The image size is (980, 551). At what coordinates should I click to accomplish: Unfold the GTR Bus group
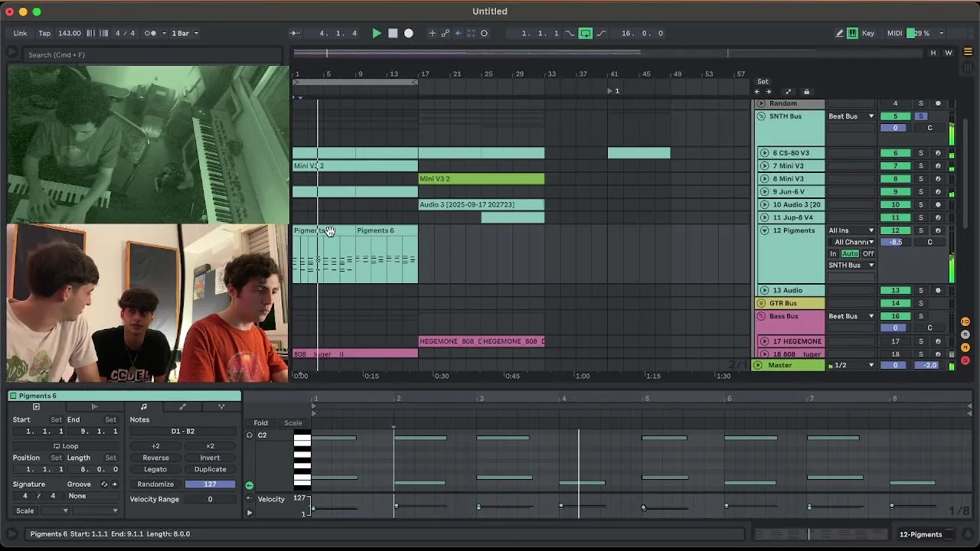click(761, 303)
